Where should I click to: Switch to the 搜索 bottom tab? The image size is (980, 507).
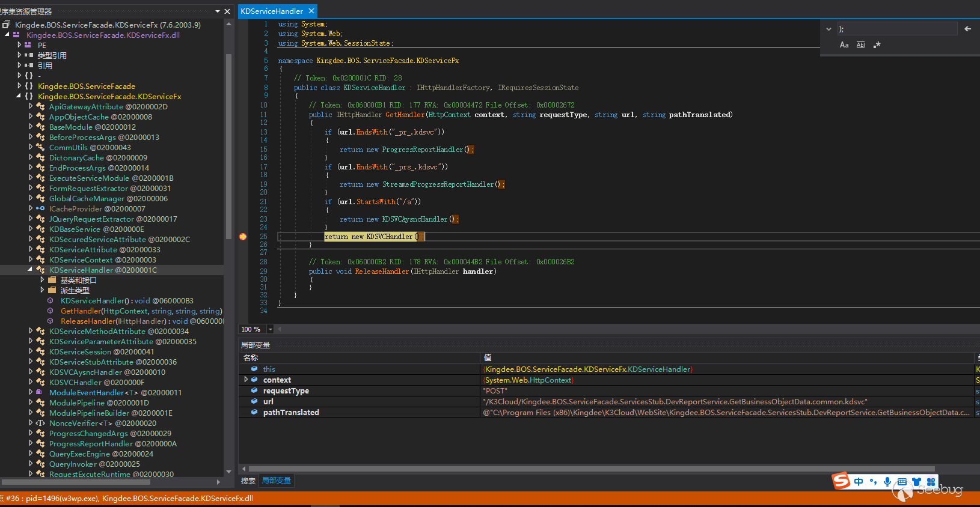point(248,481)
